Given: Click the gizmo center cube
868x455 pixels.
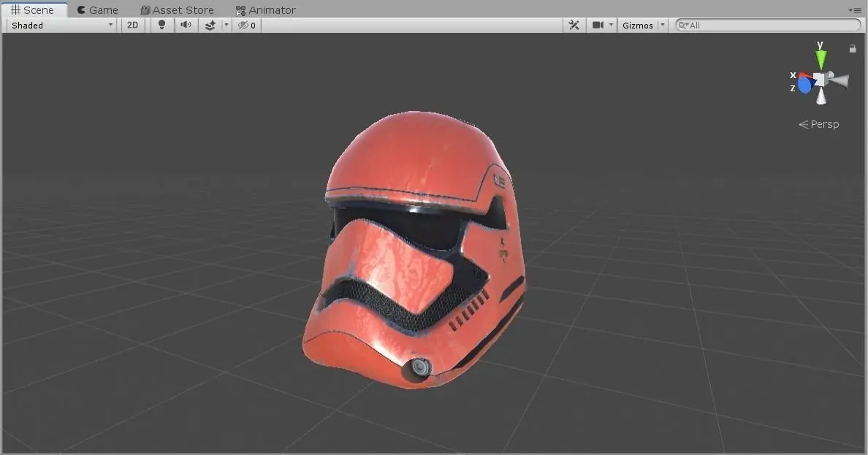Looking at the screenshot, I should click(x=821, y=80).
